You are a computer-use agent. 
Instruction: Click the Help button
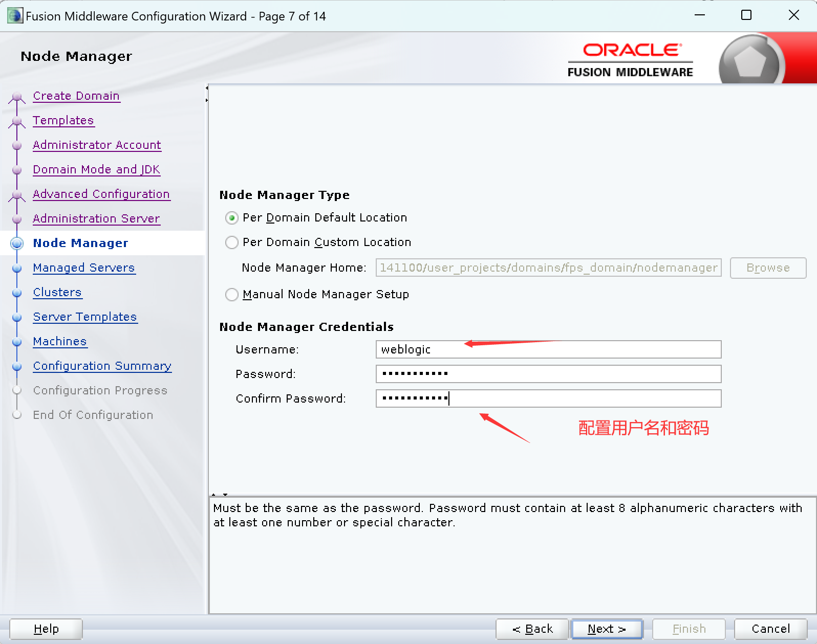[46, 629]
